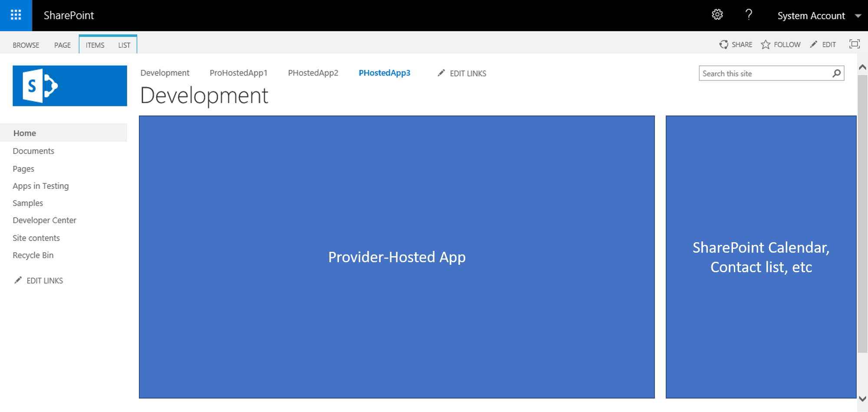Open the app launcher waffle icon
Viewport: 868px width, 412px height.
tap(16, 15)
